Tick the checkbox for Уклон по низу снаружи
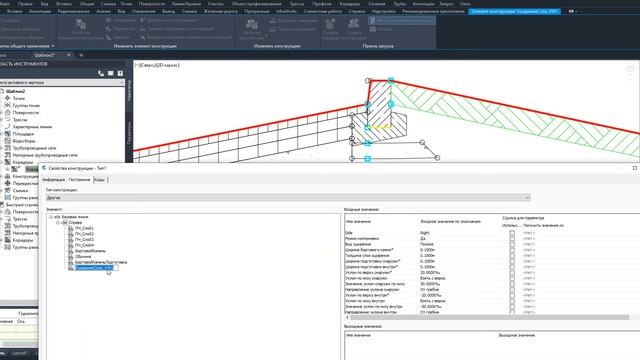 coord(512,278)
